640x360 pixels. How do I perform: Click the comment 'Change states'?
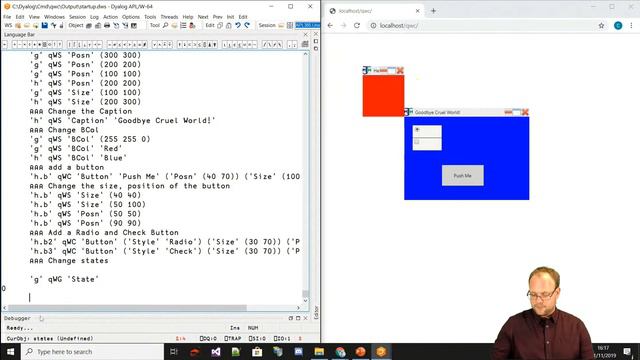tap(69, 260)
